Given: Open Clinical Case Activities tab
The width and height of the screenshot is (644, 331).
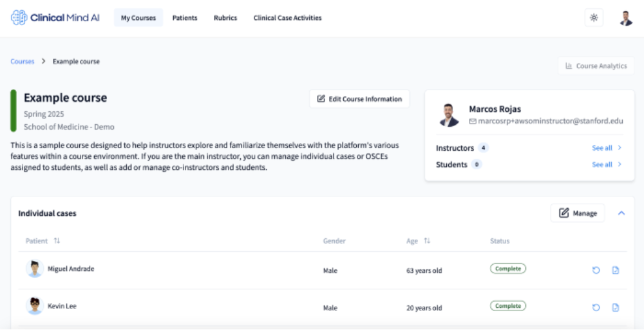Looking at the screenshot, I should tap(287, 18).
